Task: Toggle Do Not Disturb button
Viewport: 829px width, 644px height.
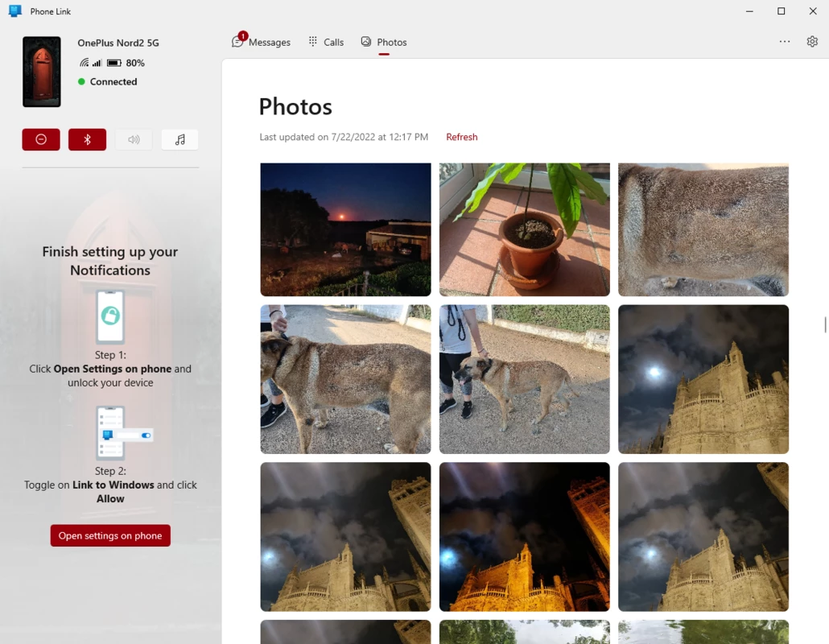Action: [41, 139]
